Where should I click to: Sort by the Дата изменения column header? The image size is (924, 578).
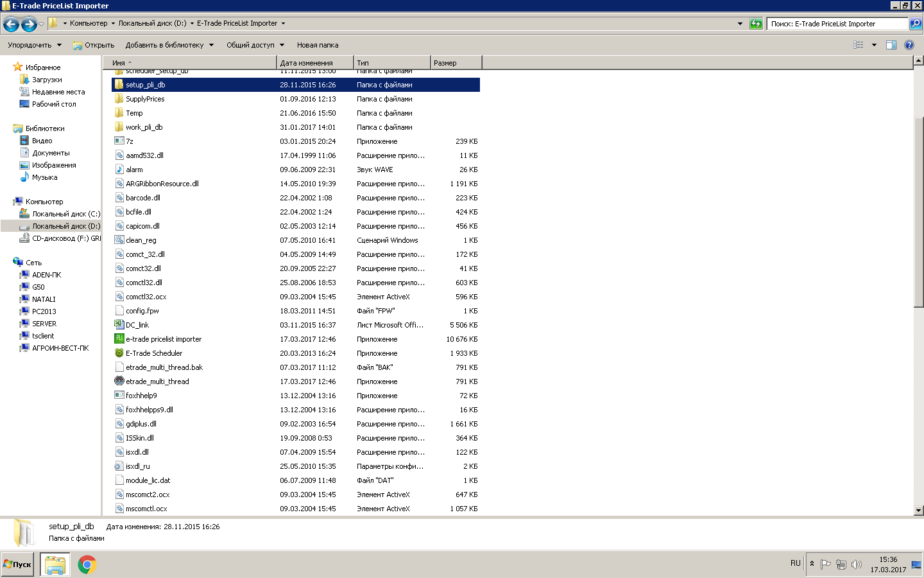315,63
